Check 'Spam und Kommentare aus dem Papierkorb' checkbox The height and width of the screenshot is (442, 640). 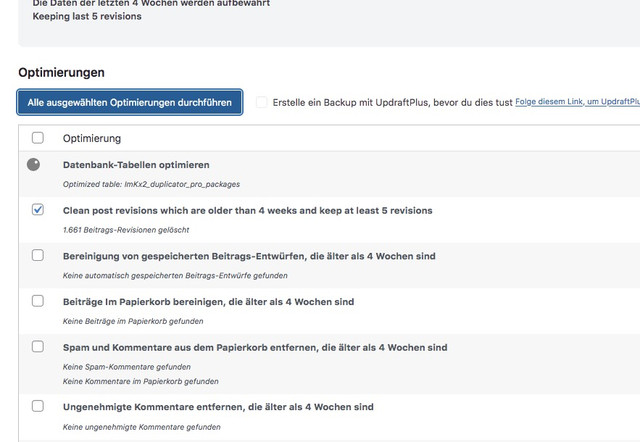click(x=38, y=347)
